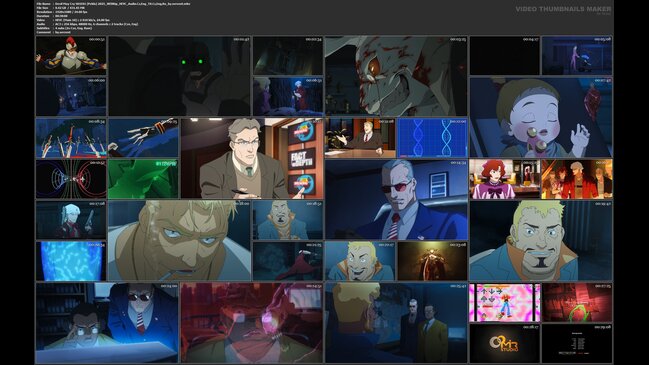Select the talk show host at desk thumbnail

[360, 138]
